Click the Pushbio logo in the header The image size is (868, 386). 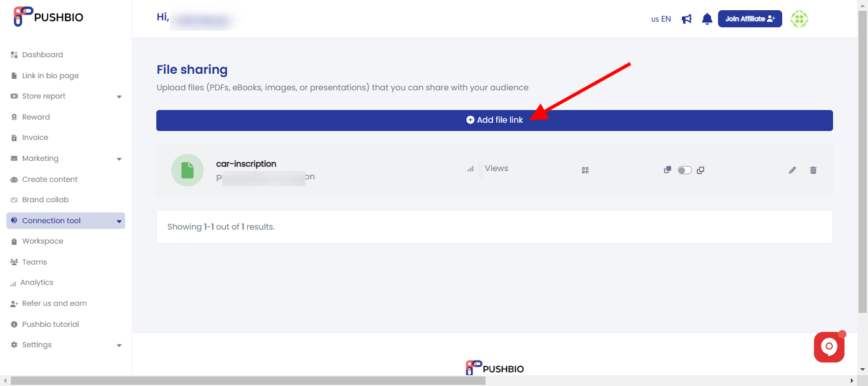pos(49,17)
